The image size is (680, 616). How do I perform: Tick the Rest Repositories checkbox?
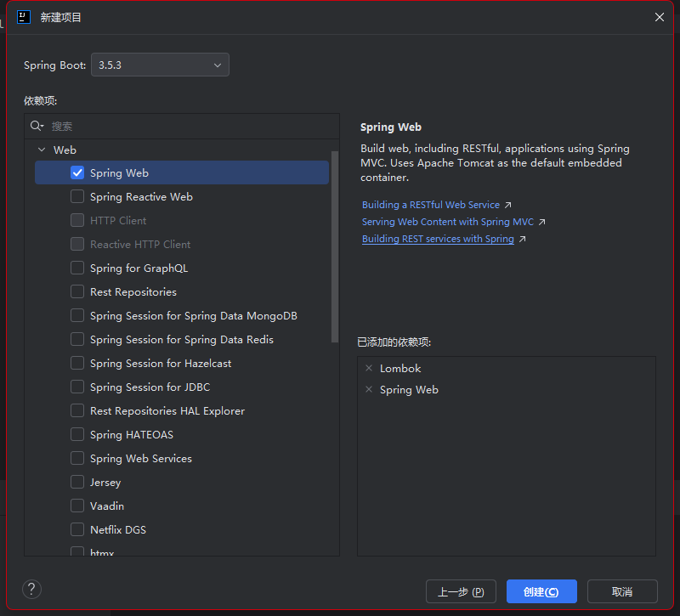coord(77,291)
